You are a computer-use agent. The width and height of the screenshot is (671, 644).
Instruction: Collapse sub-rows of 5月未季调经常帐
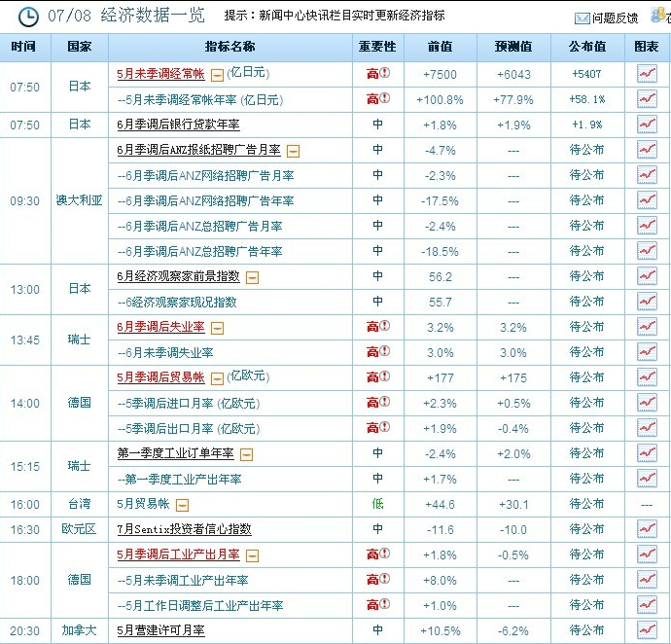[218, 76]
